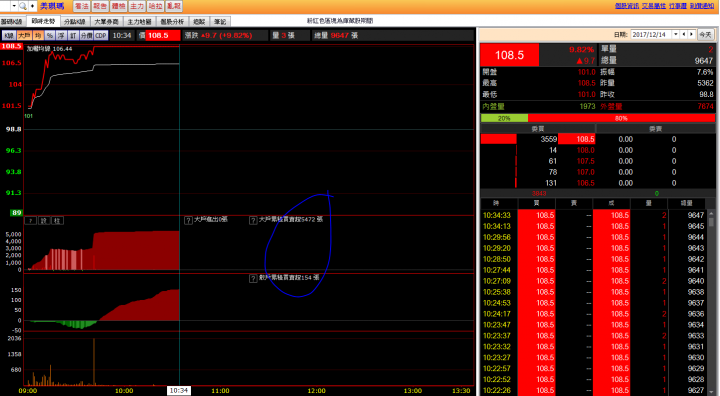Click the large 108.5 price box
The width and height of the screenshot is (720, 396).
(x=509, y=55)
